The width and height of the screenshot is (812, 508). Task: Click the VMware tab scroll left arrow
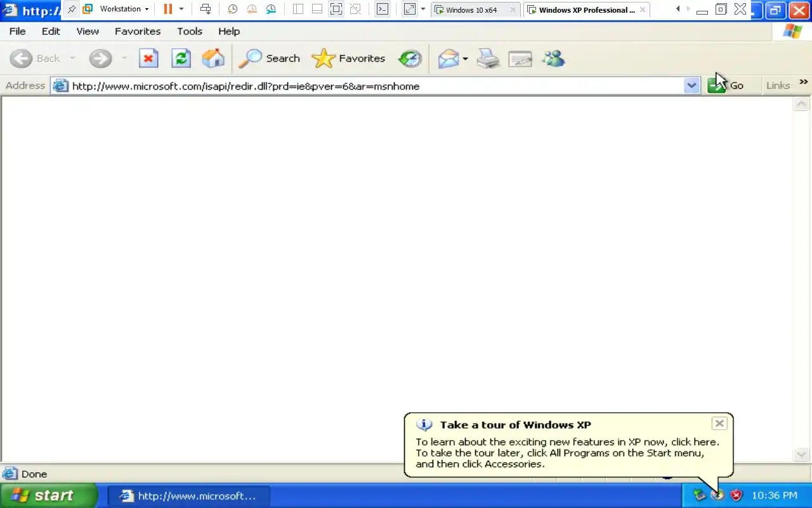tap(678, 9)
